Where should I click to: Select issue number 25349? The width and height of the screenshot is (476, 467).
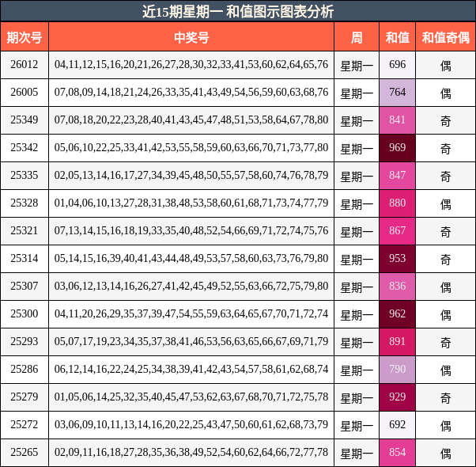25,120
